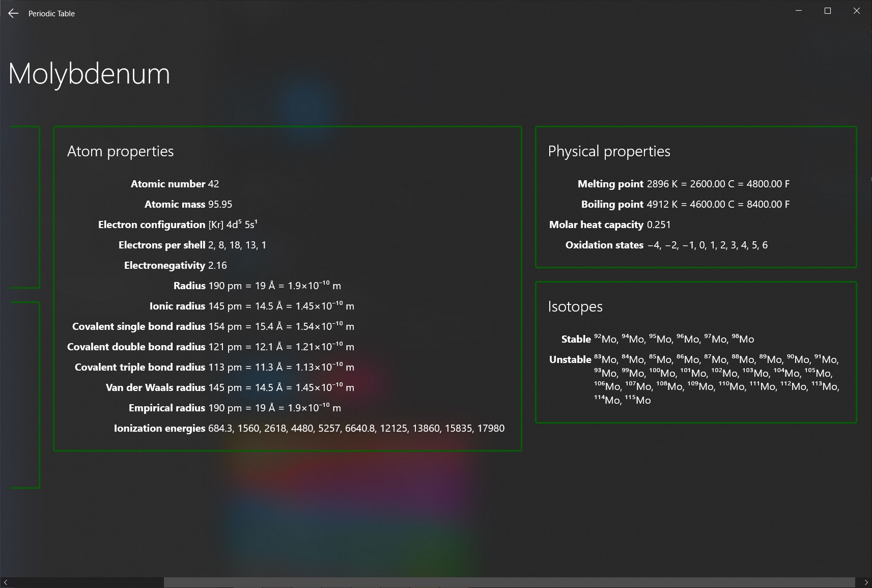
Task: Click the unstable isotopes list starting 83Mo
Action: pos(717,379)
